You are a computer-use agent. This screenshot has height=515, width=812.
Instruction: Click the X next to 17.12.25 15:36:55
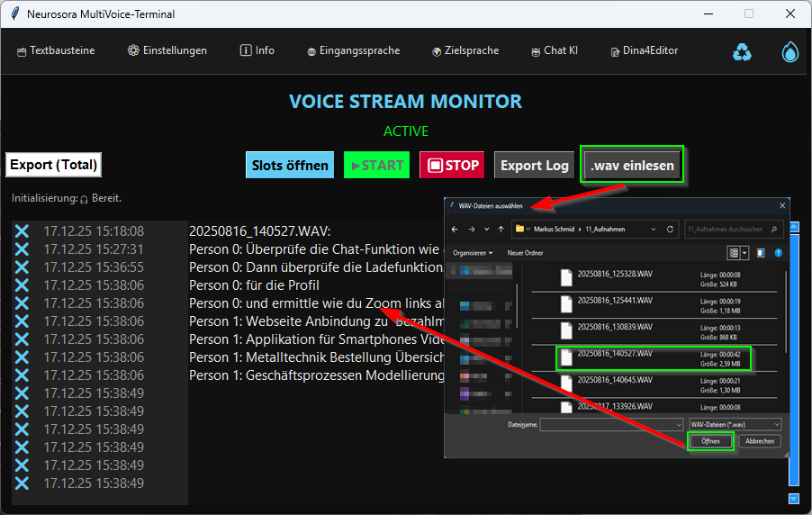pyautogui.click(x=22, y=267)
